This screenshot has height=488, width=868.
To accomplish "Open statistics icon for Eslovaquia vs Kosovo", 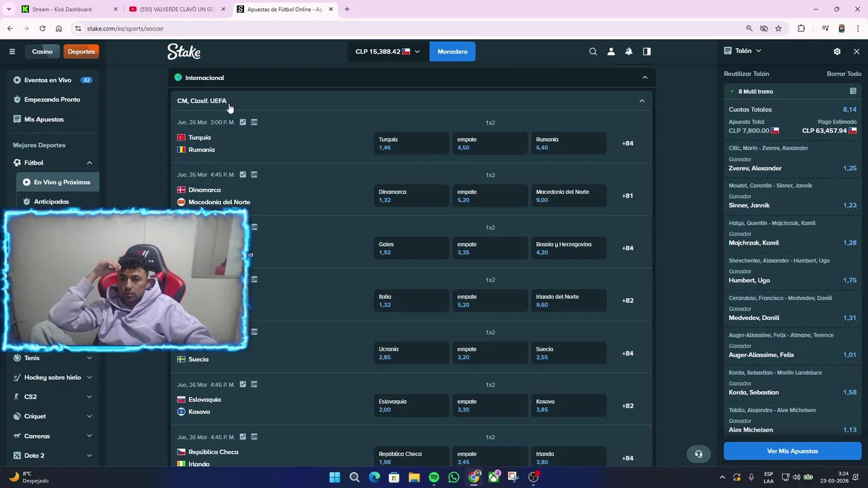I will coord(243,384).
